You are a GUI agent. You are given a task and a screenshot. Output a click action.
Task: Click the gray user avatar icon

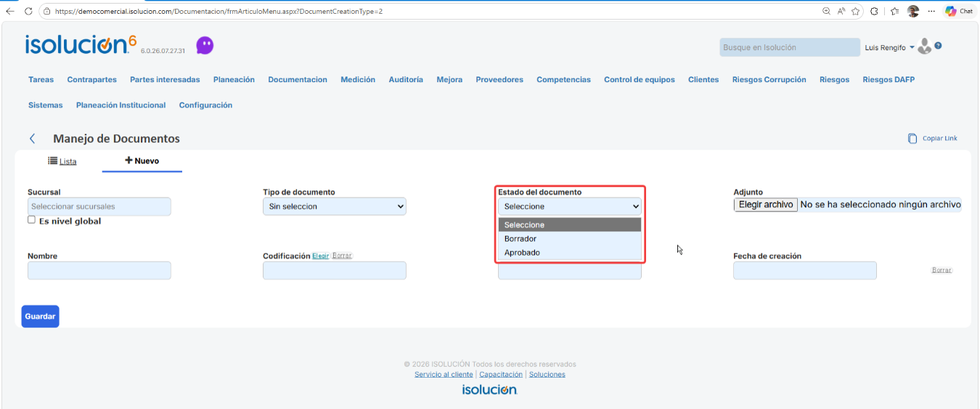tap(924, 46)
